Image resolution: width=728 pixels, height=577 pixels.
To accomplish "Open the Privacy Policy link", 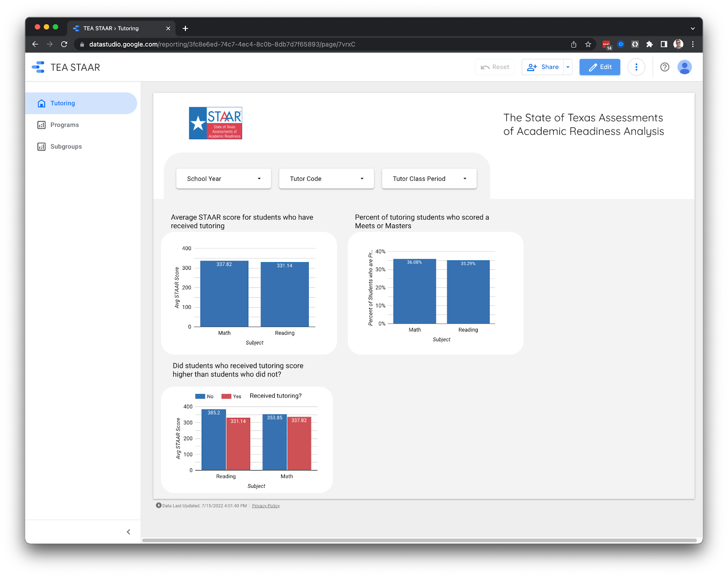I will pos(265,506).
